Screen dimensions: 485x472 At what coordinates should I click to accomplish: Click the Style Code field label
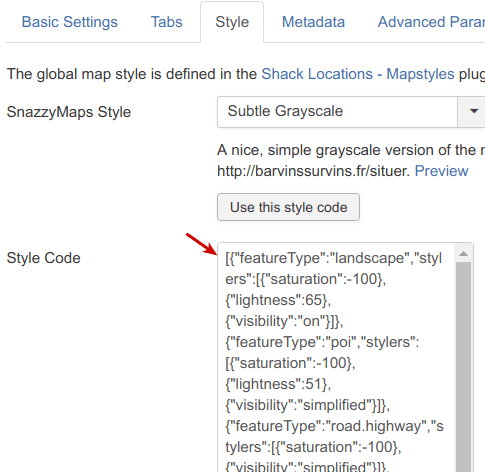coord(43,258)
